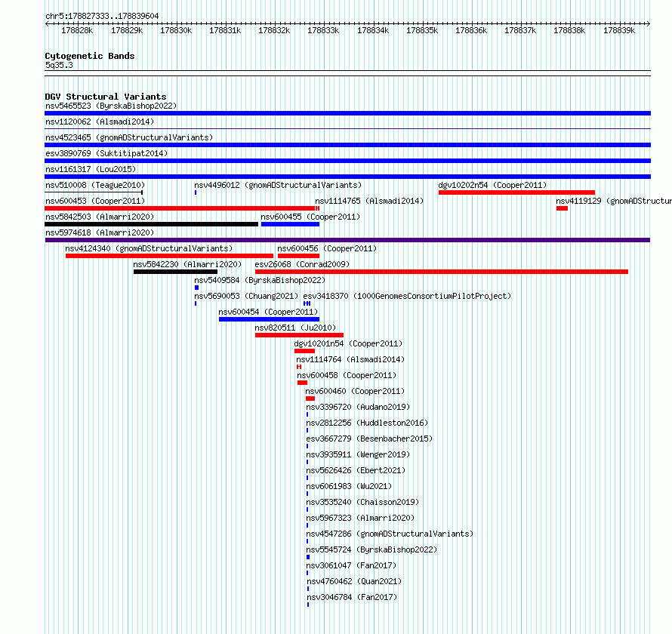Select nsv2812256 (Huddleston2016) label

[x=367, y=423]
